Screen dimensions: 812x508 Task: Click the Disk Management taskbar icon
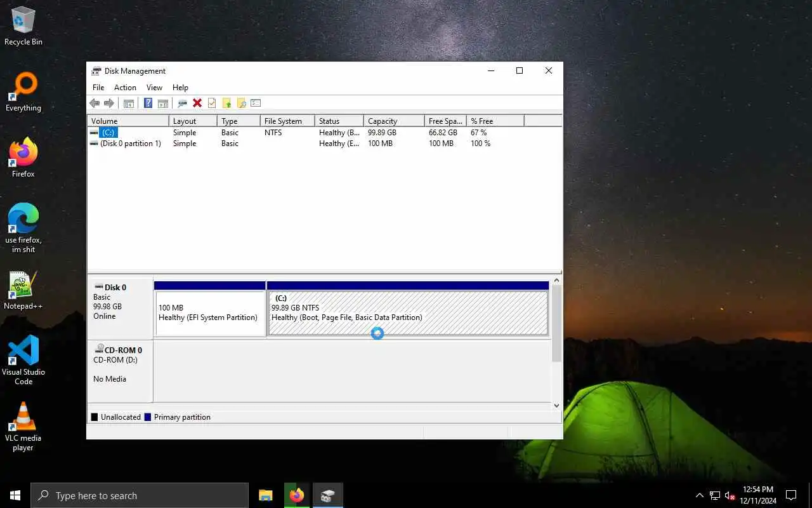click(327, 495)
